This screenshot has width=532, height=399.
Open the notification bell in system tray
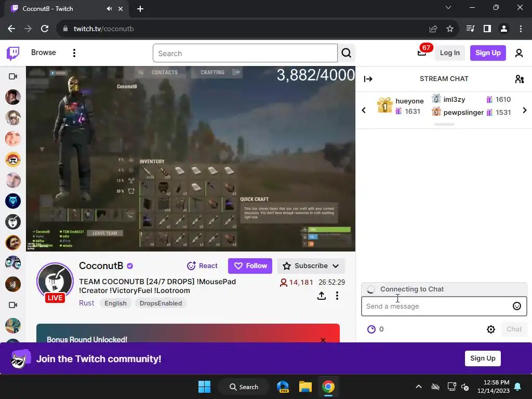(518, 387)
